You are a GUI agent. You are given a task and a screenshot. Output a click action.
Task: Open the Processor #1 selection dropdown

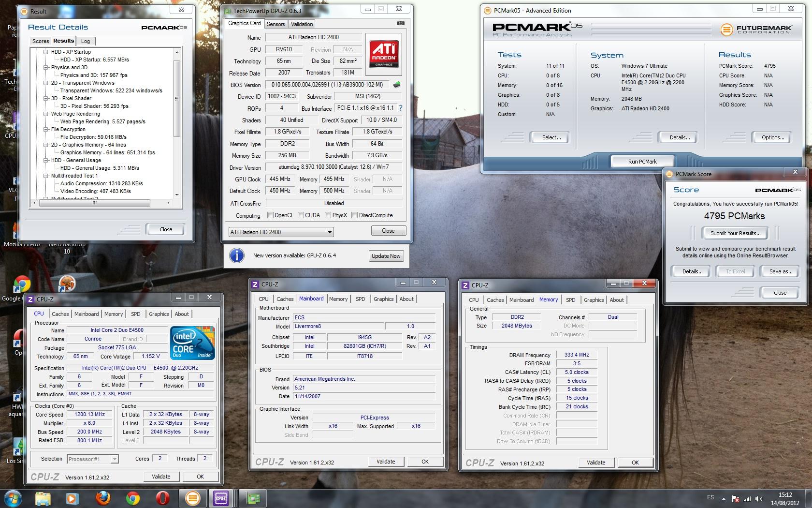click(93, 459)
